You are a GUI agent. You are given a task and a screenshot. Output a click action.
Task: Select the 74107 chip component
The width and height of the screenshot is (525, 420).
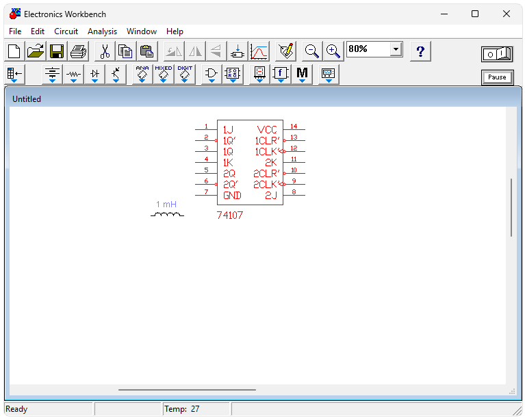coord(250,162)
